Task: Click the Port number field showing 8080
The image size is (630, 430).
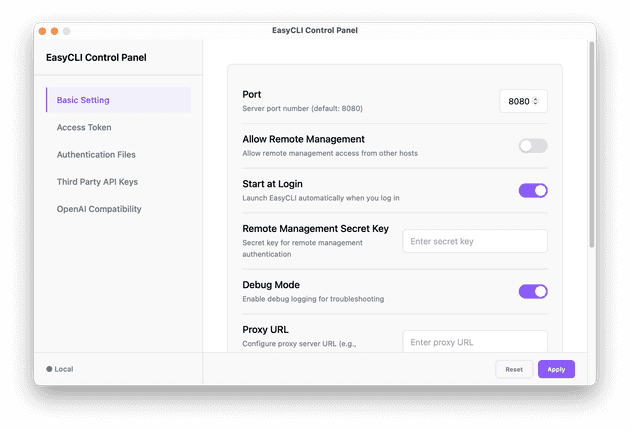Action: click(x=518, y=101)
